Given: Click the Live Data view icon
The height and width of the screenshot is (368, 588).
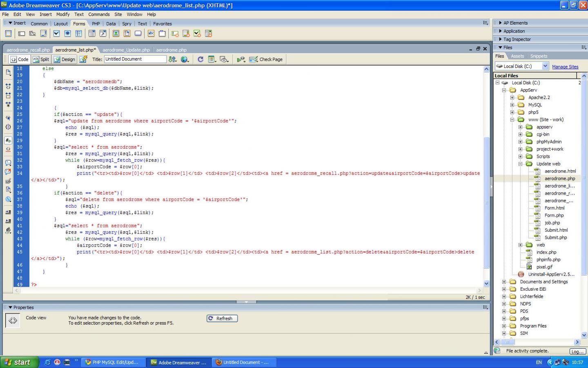Looking at the screenshot, I should [83, 59].
